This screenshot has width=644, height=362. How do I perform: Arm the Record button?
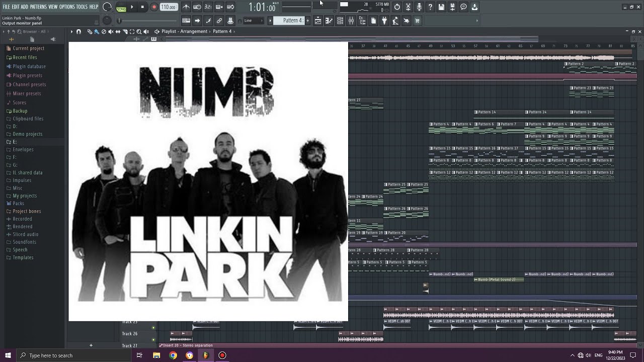point(154,7)
